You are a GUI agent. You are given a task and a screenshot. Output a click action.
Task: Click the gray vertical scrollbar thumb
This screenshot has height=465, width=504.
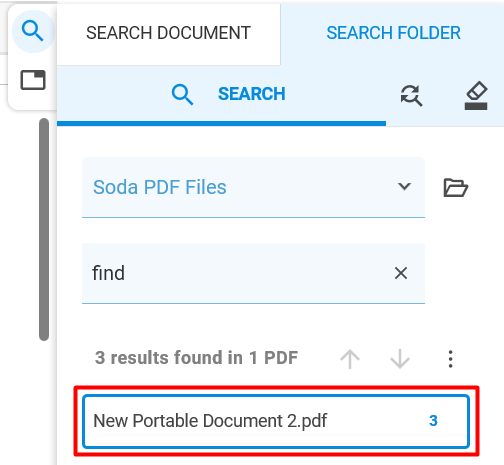(x=44, y=229)
